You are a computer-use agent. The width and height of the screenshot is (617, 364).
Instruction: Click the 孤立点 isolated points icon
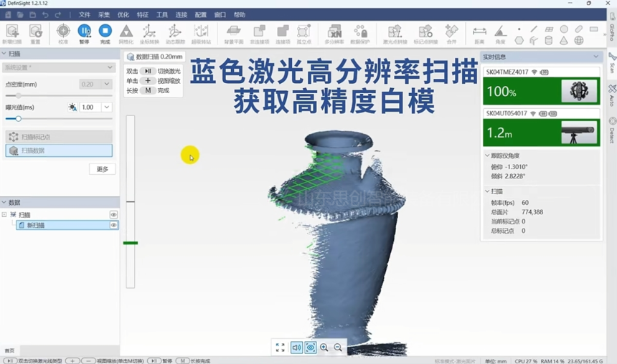[303, 34]
